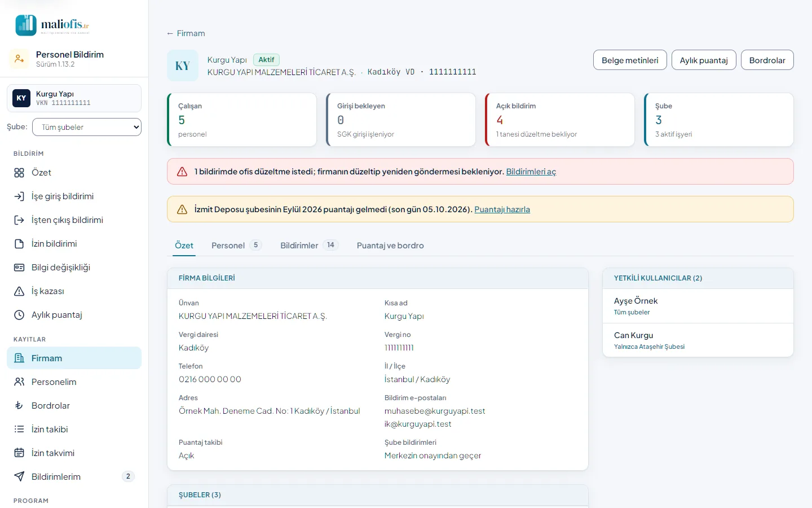Click the Belge metinleri button

point(630,60)
